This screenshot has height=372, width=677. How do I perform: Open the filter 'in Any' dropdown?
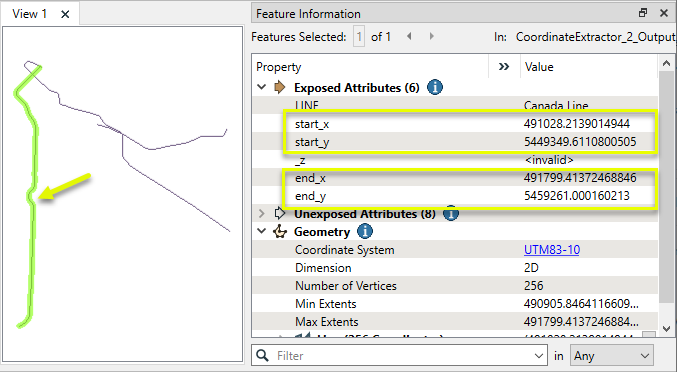coord(612,356)
